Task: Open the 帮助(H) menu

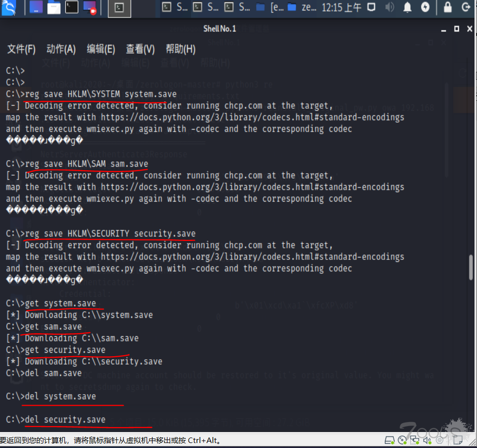Action: (180, 49)
